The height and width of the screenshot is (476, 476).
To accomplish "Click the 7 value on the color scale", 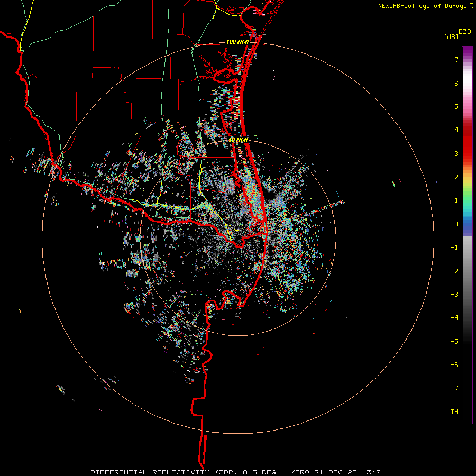I will pyautogui.click(x=456, y=59).
